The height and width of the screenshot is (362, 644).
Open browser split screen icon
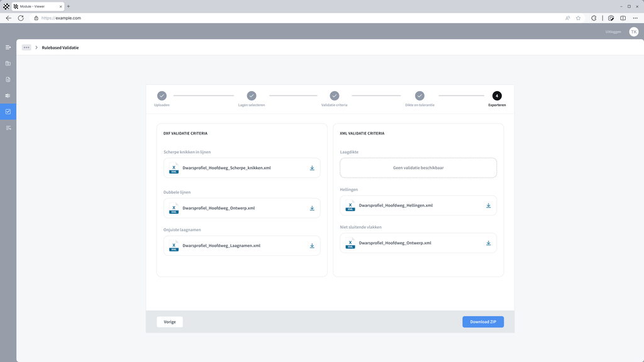point(623,18)
